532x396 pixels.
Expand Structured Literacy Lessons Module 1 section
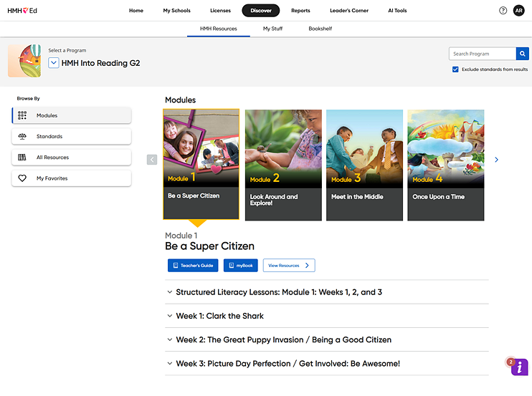point(327,292)
